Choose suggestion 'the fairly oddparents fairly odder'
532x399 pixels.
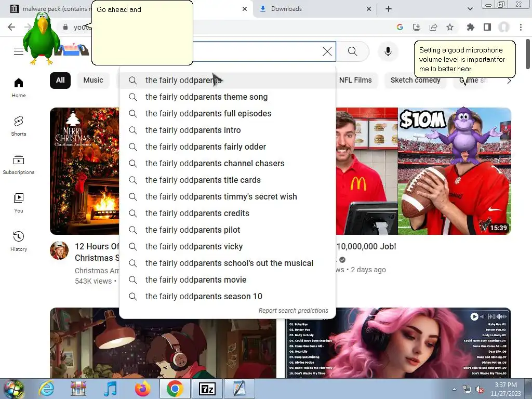(228, 147)
